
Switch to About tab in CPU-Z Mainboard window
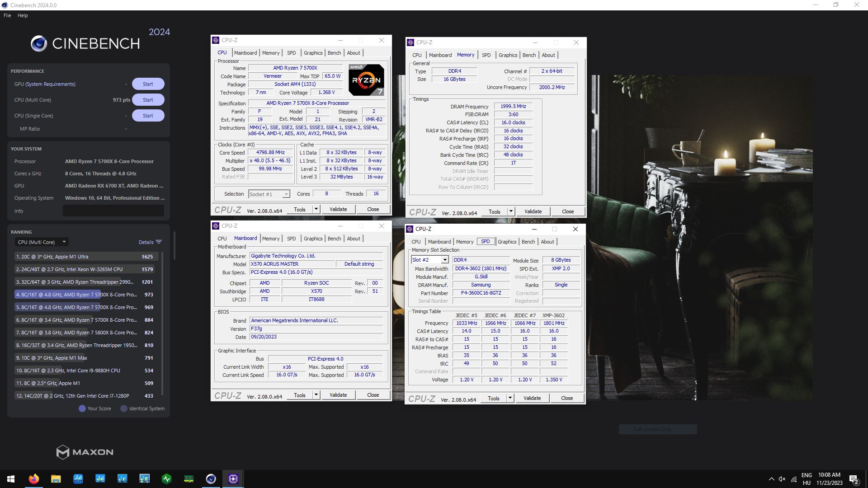tap(354, 239)
